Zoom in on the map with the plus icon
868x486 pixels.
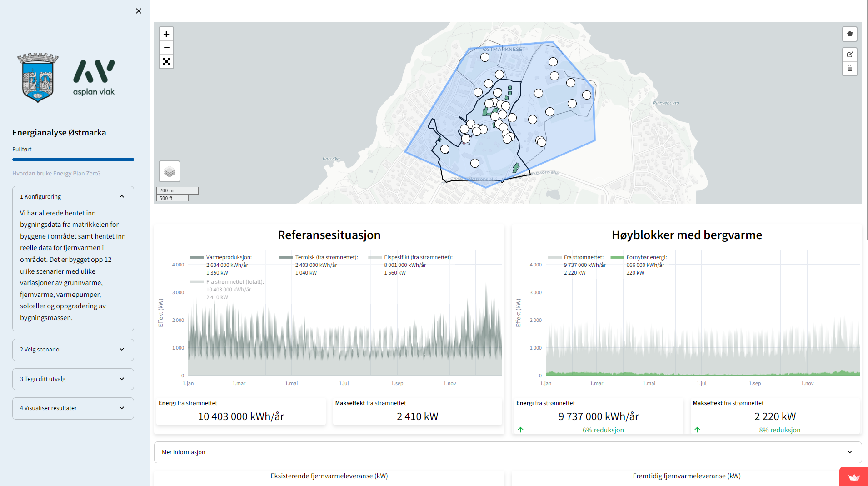click(x=166, y=34)
